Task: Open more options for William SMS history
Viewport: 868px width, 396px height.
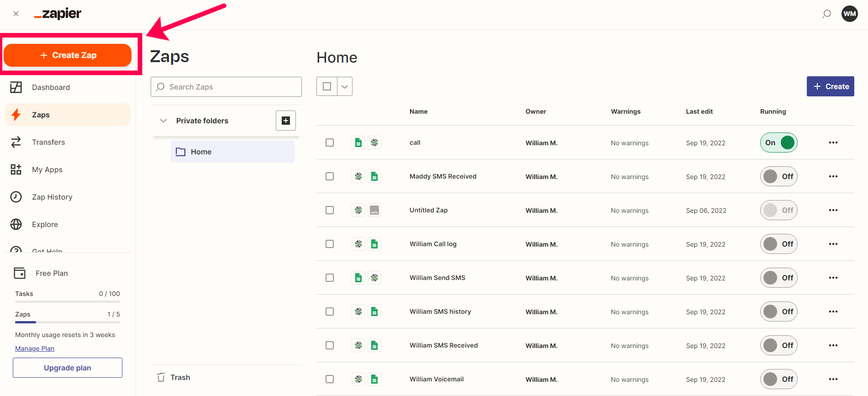Action: (x=833, y=312)
